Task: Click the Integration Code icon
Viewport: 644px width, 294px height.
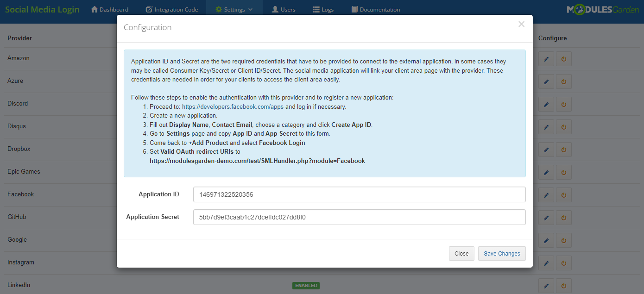Action: tap(148, 9)
